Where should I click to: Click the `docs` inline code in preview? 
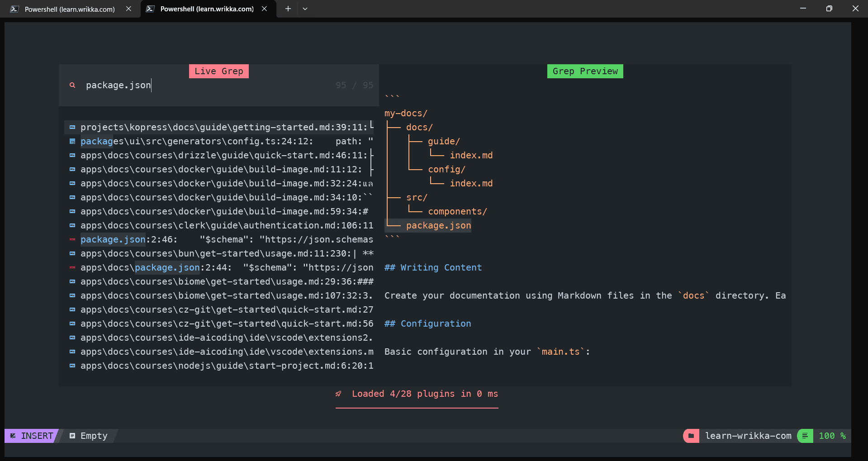[693, 295]
